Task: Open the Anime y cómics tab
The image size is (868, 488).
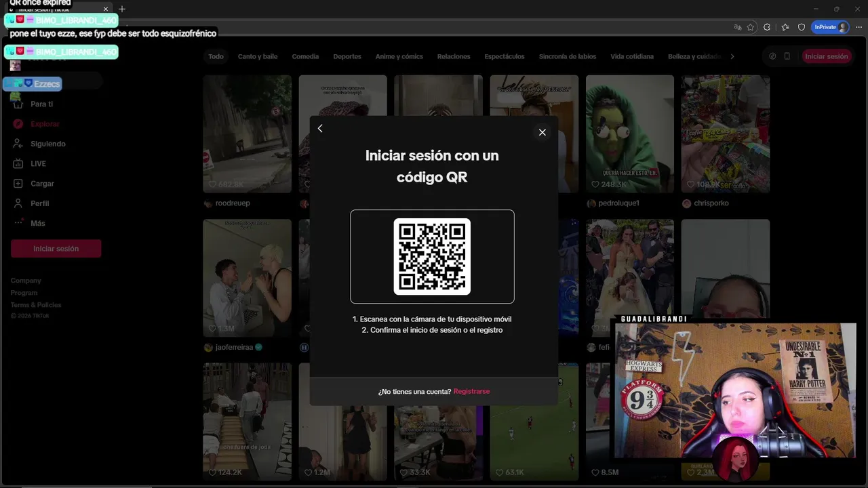Action: (x=399, y=56)
